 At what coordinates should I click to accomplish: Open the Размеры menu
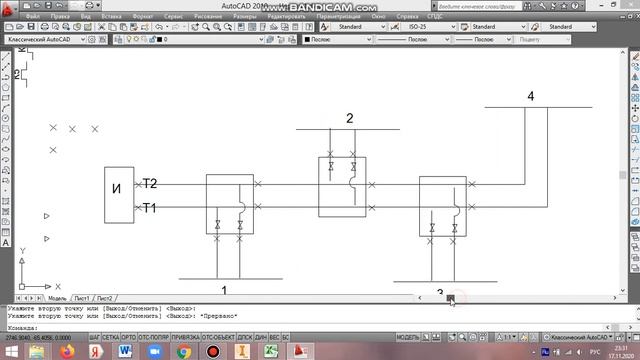pos(245,17)
